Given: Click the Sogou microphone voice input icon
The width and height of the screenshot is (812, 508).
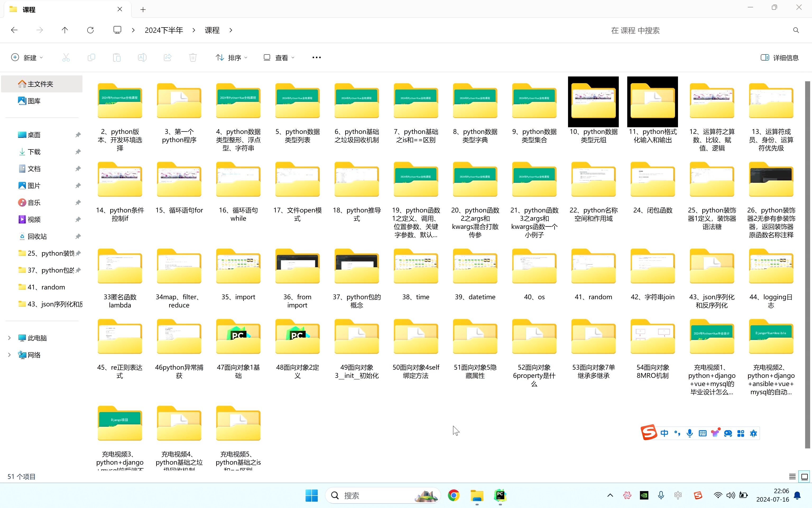Looking at the screenshot, I should [690, 433].
